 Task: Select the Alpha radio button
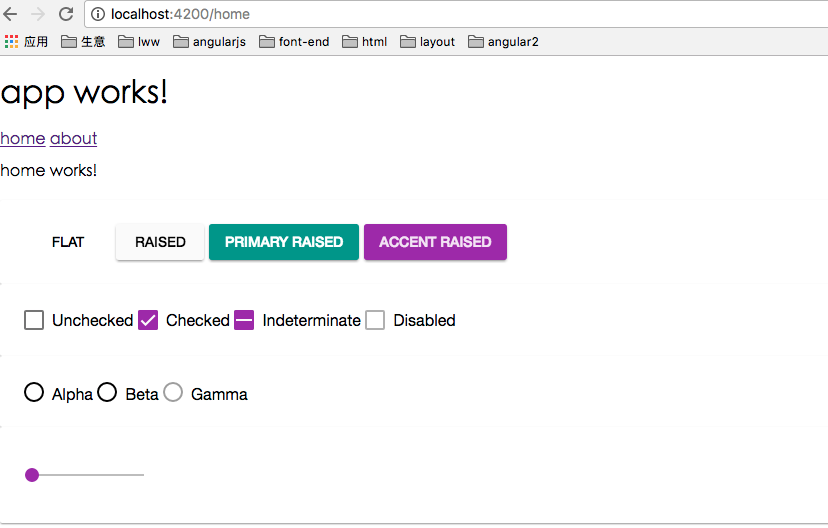34,392
